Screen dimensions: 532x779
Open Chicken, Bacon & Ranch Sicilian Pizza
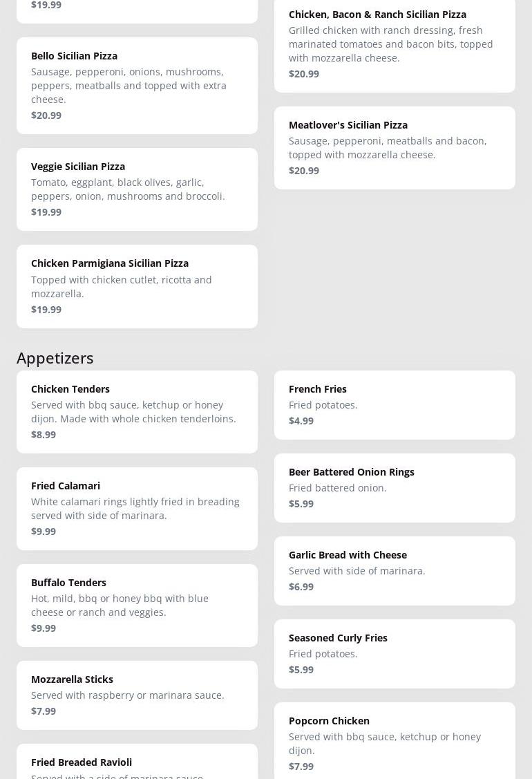(x=395, y=44)
